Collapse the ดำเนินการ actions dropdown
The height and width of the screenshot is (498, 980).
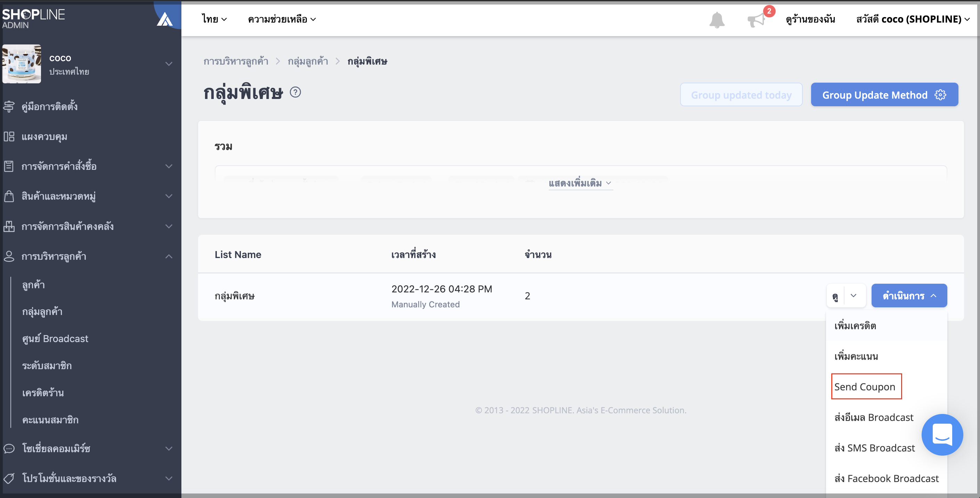(x=909, y=296)
